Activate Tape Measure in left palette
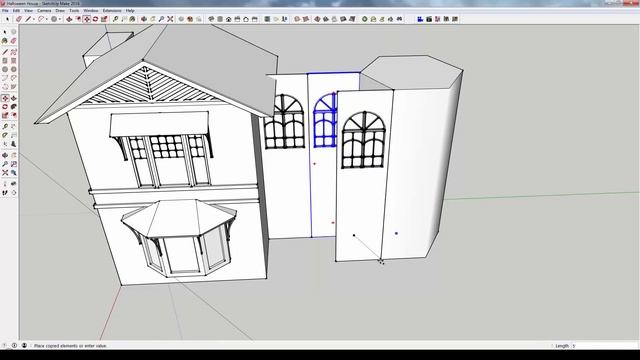640x360 pixels. point(5,127)
